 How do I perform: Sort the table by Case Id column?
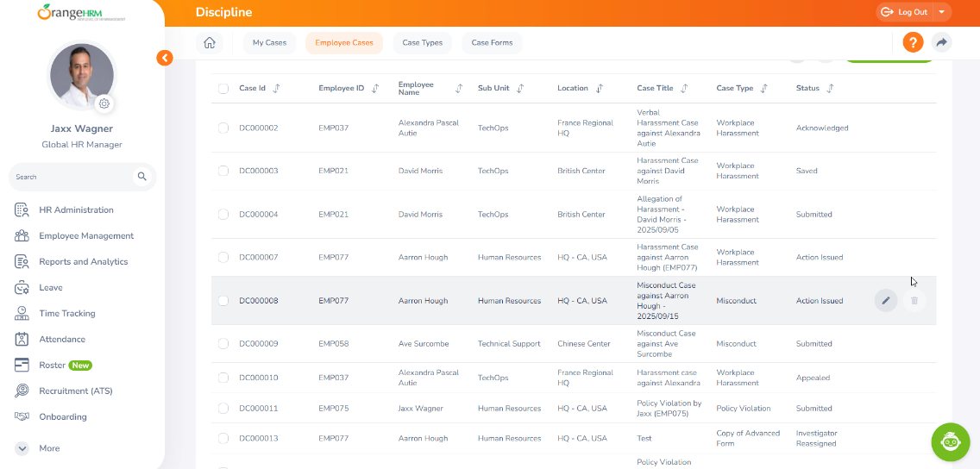275,88
